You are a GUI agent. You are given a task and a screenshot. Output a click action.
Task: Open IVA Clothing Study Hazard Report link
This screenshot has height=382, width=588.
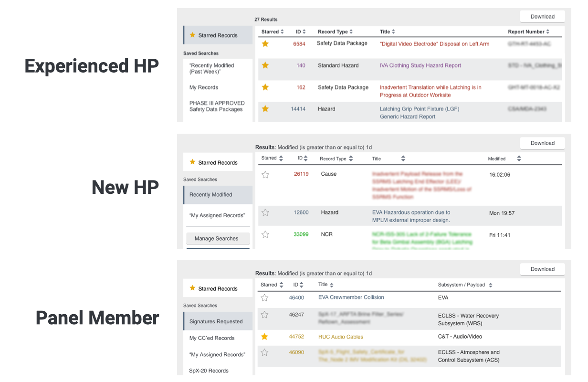click(x=420, y=65)
